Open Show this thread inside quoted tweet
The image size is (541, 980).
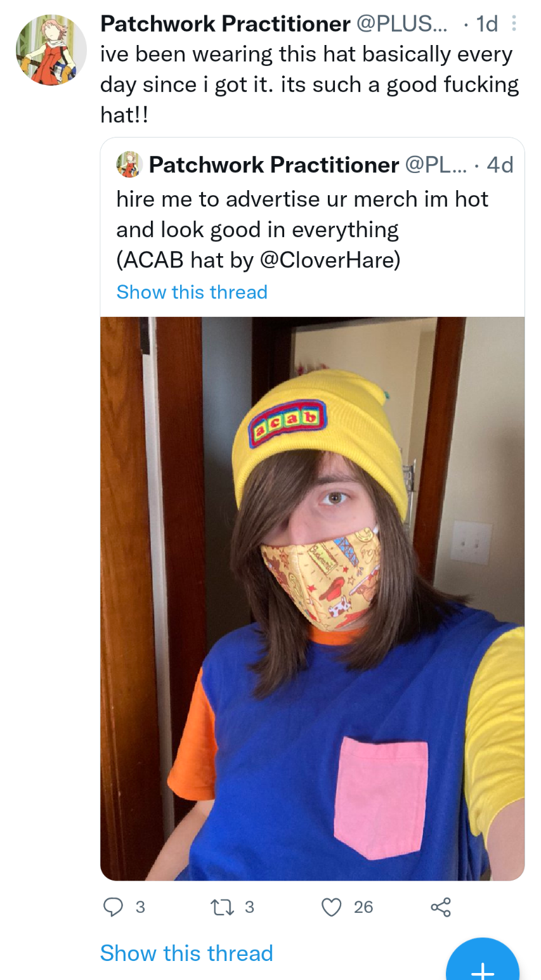(192, 292)
